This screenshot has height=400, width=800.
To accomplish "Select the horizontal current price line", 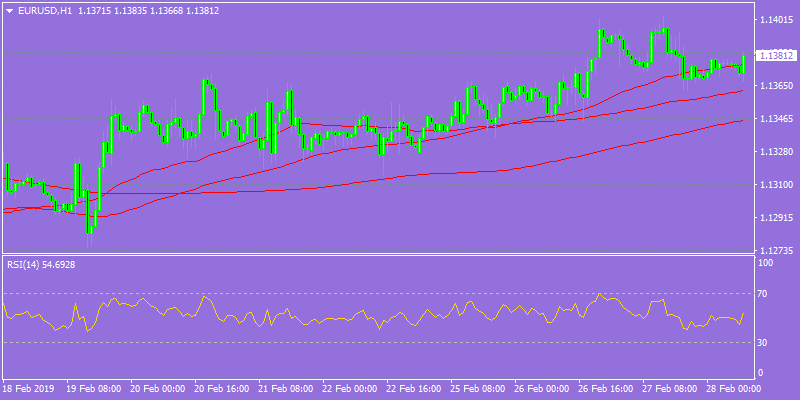I will [378, 55].
